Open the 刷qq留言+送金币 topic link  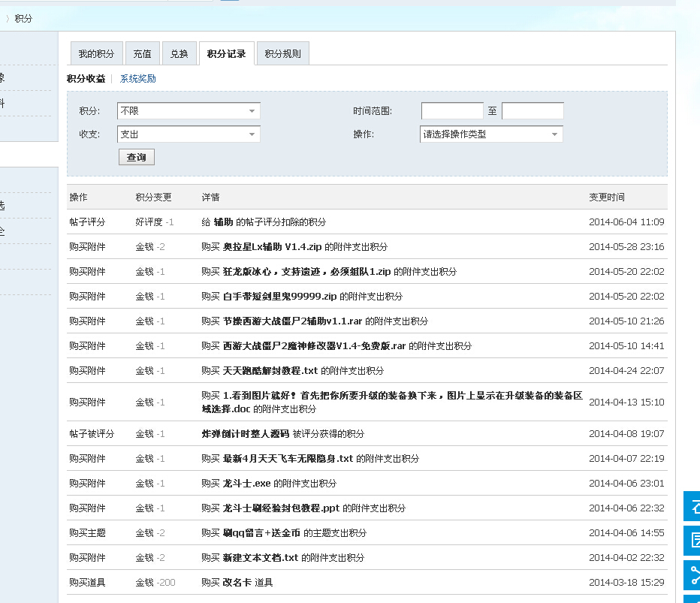(x=261, y=533)
